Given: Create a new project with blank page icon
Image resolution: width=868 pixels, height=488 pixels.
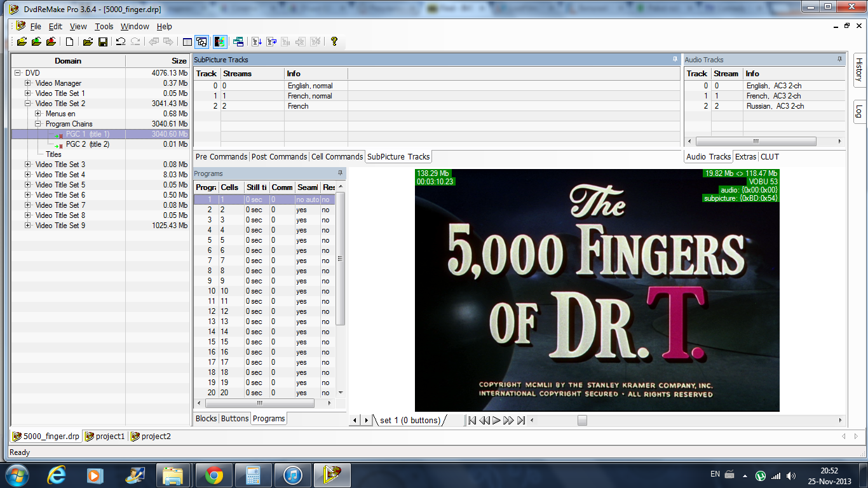Looking at the screenshot, I should (x=69, y=42).
